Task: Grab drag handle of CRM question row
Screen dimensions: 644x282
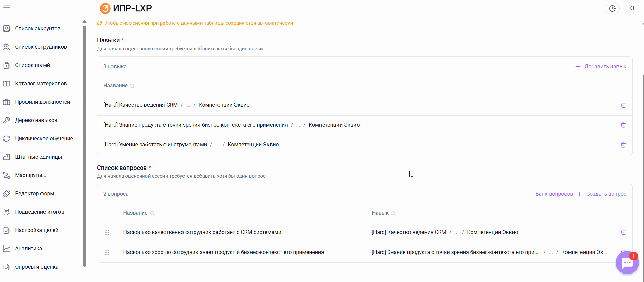Action: tap(107, 232)
